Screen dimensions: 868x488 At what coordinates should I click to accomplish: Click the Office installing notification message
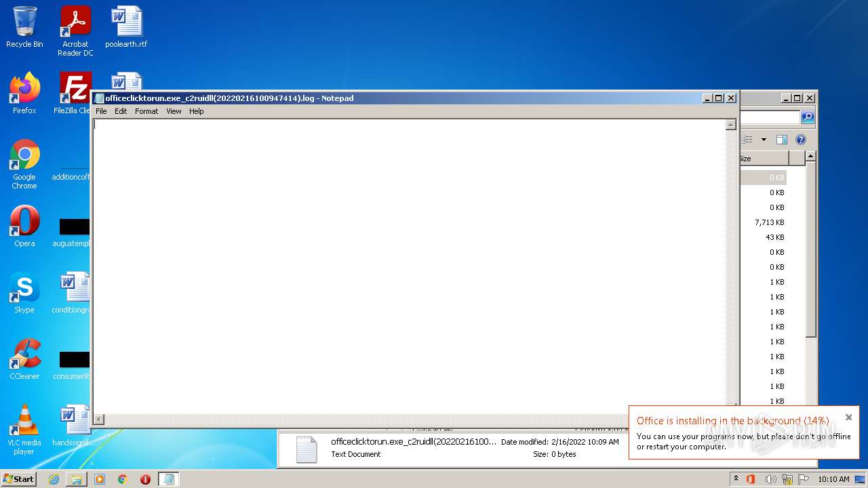(743, 441)
